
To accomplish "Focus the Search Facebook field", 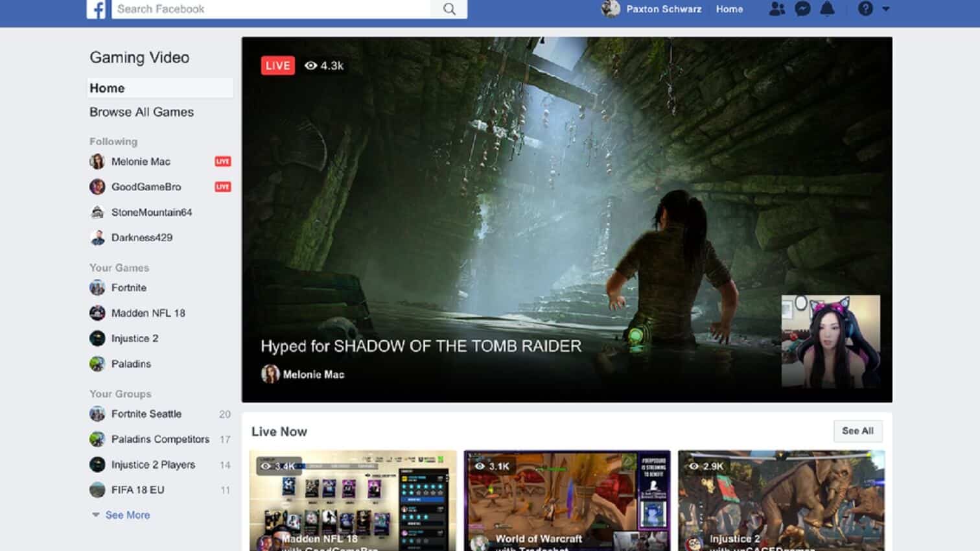I will pyautogui.click(x=271, y=9).
